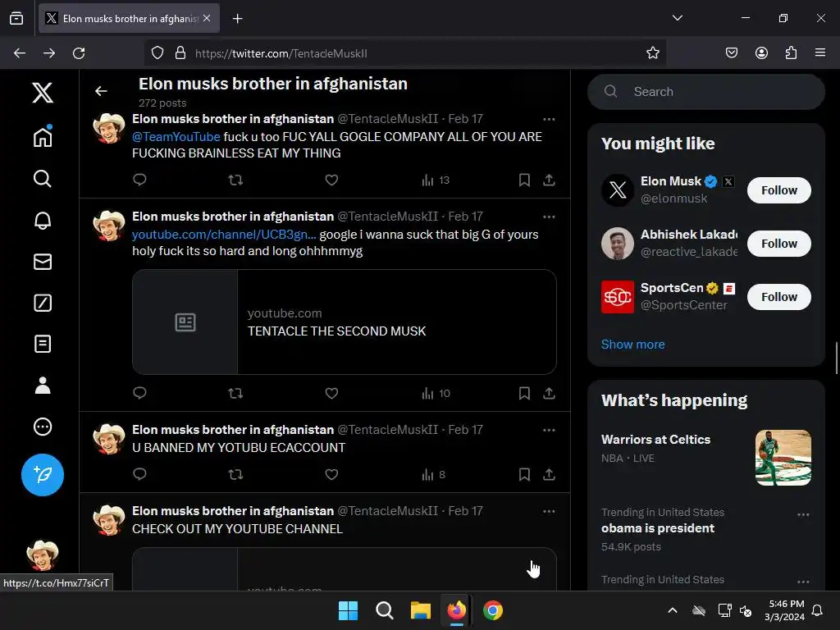Open Windows Start menu
The width and height of the screenshot is (840, 630).
point(348,610)
